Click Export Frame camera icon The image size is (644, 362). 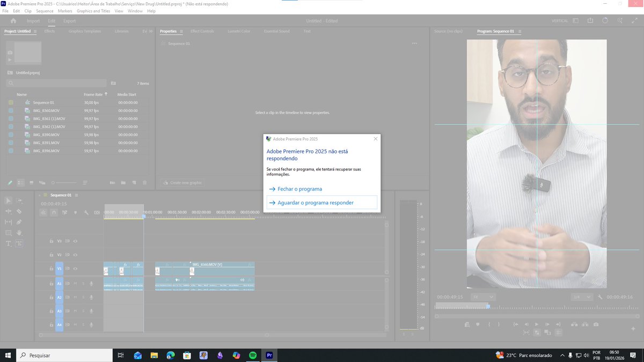pyautogui.click(x=596, y=324)
